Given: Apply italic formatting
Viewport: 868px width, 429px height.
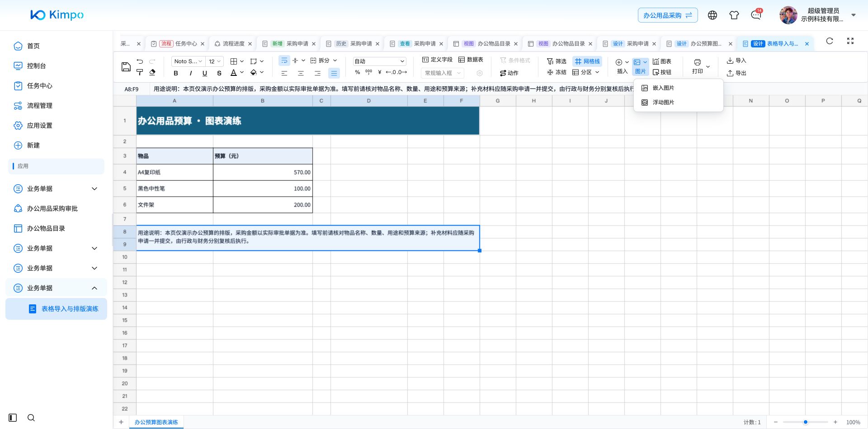Looking at the screenshot, I should pyautogui.click(x=190, y=73).
